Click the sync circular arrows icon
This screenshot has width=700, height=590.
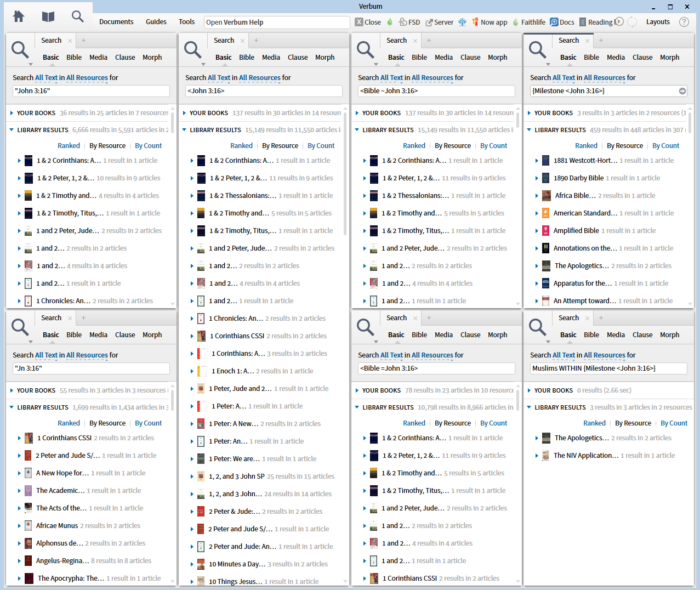pyautogui.click(x=632, y=22)
